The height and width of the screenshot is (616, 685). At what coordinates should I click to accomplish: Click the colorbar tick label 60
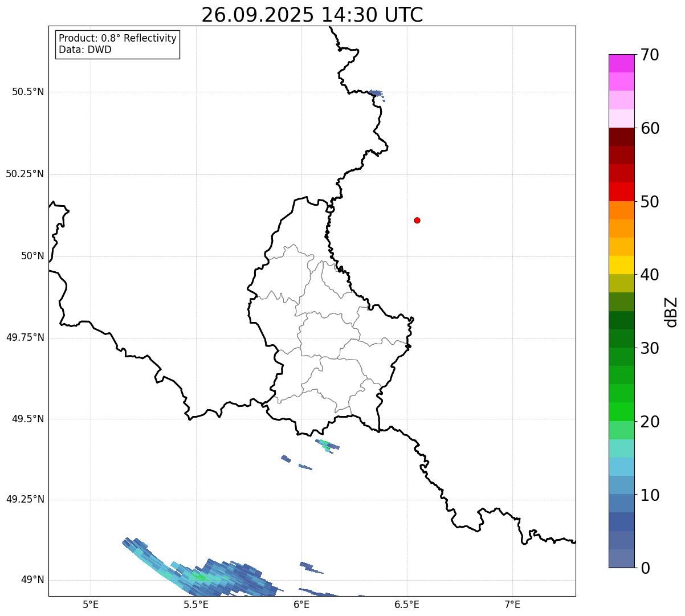click(x=650, y=128)
